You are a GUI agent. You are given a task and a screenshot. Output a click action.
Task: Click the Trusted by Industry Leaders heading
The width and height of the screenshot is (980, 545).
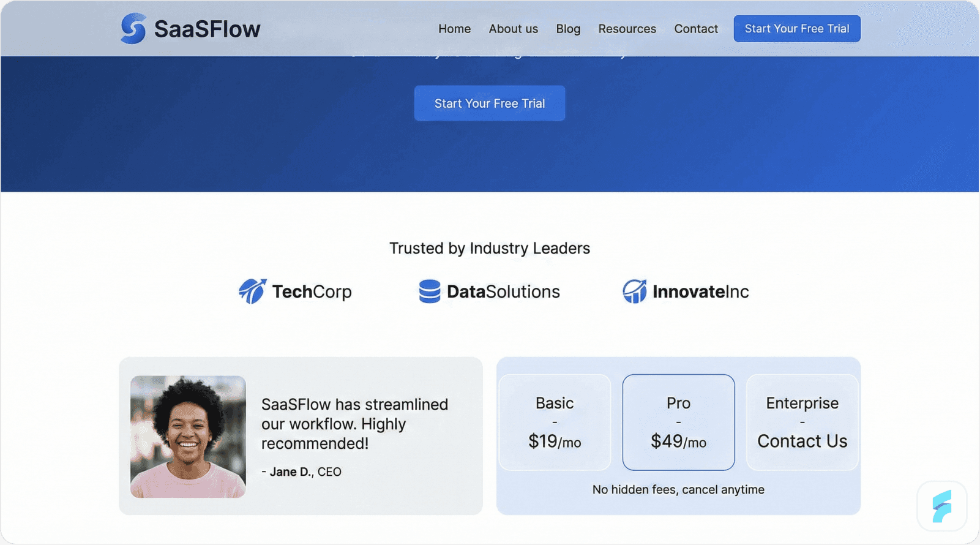[x=490, y=248]
